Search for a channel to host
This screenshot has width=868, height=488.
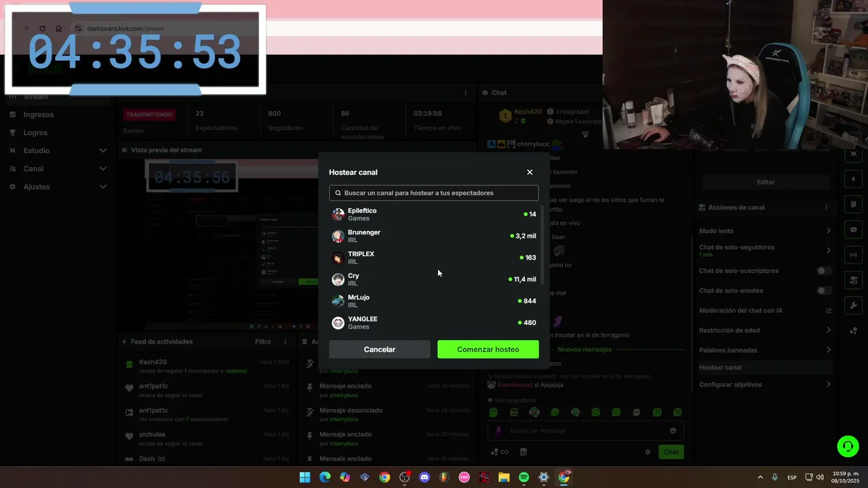(x=434, y=193)
